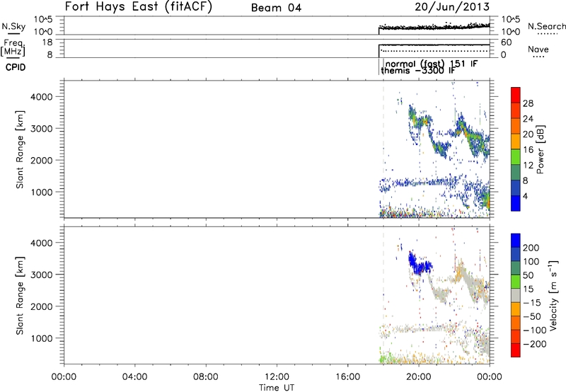The image size is (566, 392).
Task: Click '3000' on the Velocity panel range axis
Action: click(x=42, y=275)
